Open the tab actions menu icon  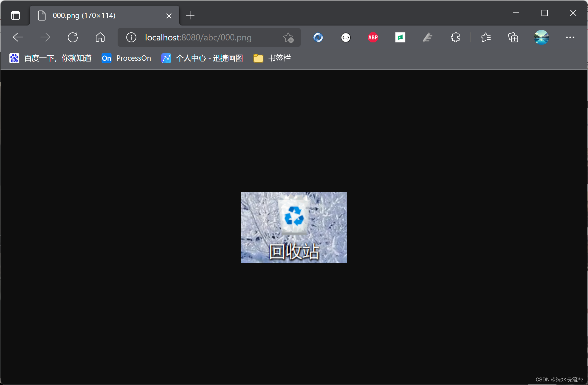(15, 16)
